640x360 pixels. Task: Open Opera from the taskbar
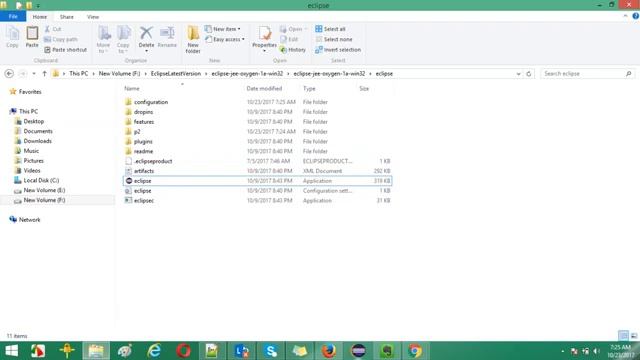183,351
